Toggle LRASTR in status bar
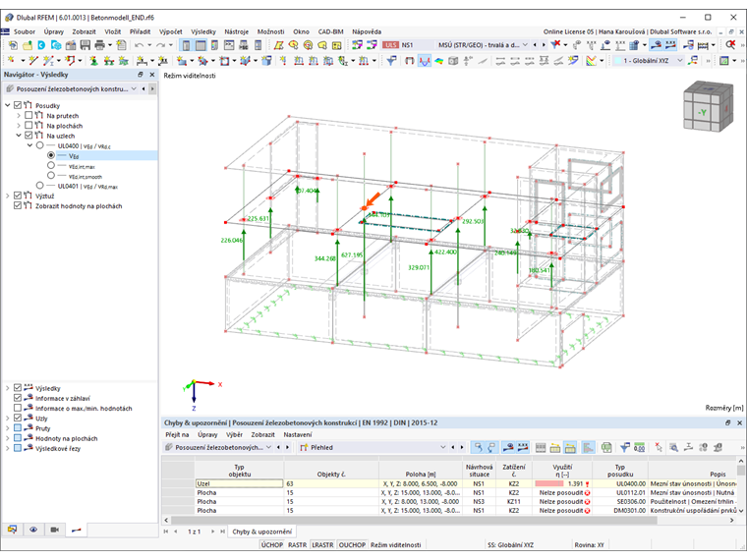 [x=322, y=544]
